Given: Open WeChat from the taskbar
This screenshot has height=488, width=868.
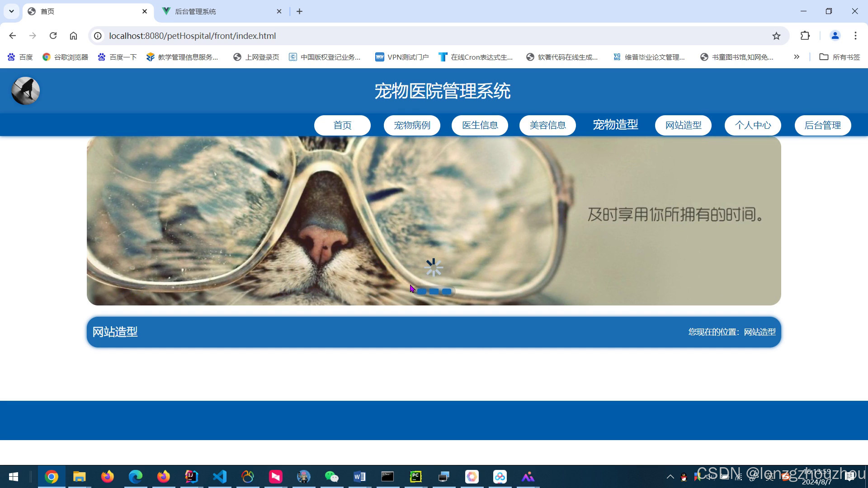Looking at the screenshot, I should 331,477.
